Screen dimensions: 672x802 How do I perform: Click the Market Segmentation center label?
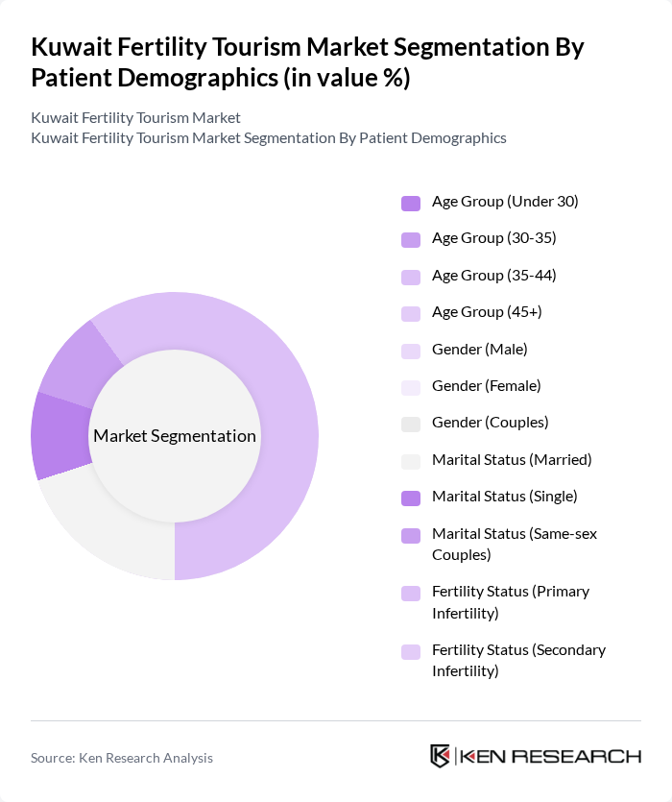tap(175, 436)
